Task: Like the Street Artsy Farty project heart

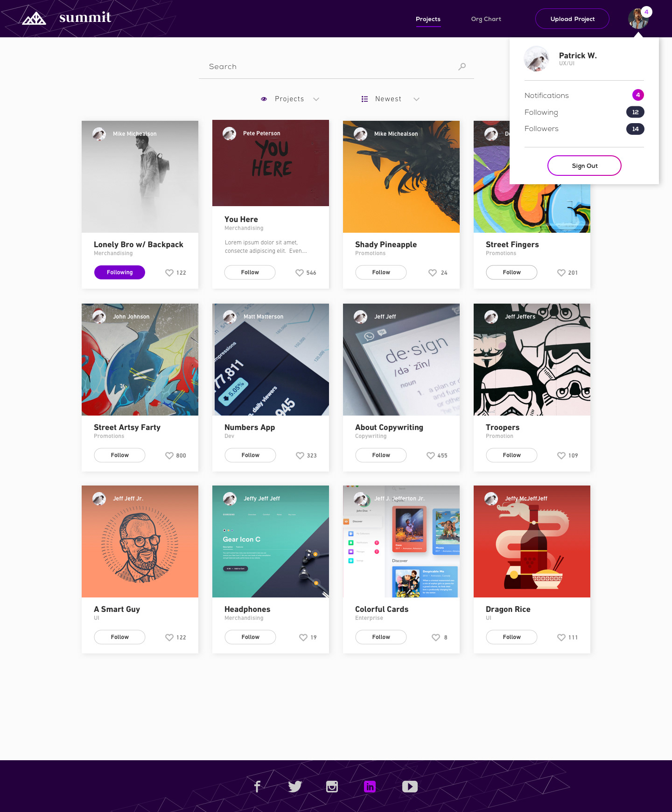Action: click(x=169, y=455)
